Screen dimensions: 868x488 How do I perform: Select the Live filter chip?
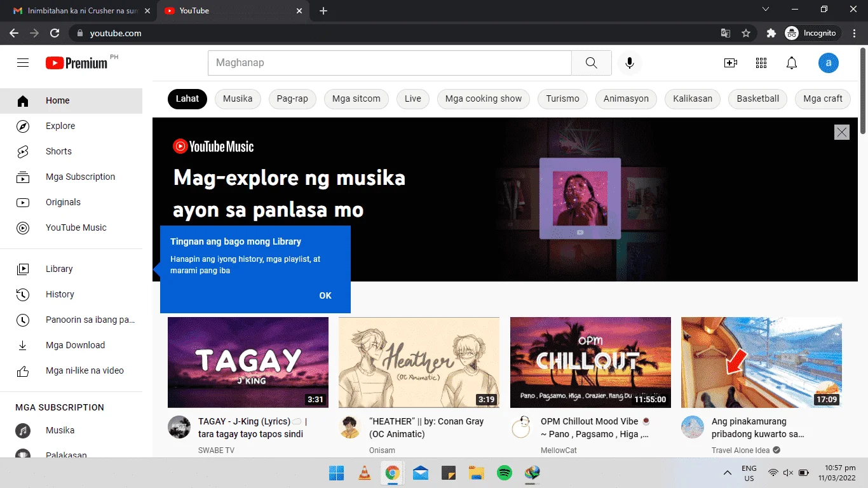(413, 98)
